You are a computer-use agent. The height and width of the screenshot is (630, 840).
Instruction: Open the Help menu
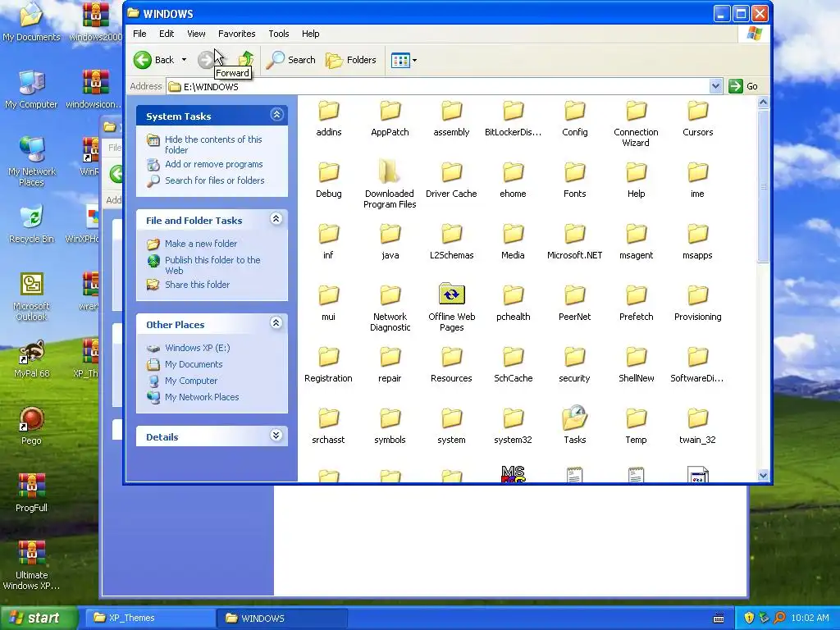(310, 34)
